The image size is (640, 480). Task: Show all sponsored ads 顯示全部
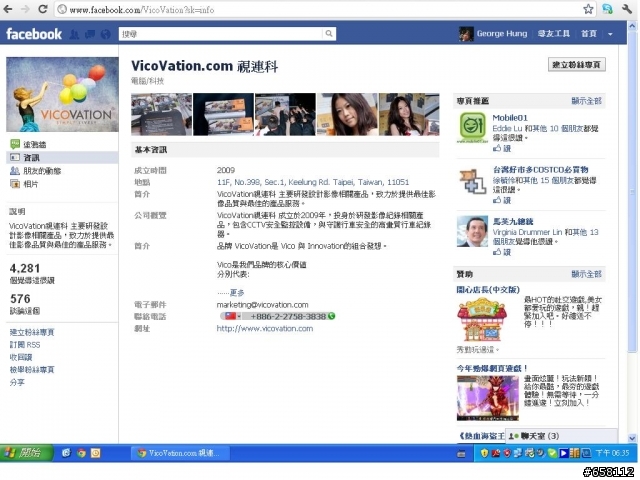tap(587, 274)
